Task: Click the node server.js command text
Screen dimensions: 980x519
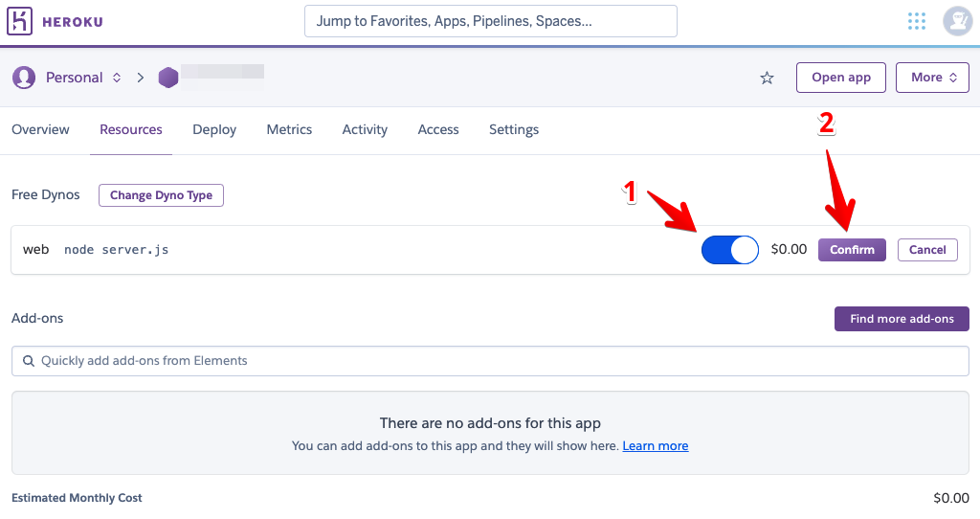Action: [x=116, y=250]
